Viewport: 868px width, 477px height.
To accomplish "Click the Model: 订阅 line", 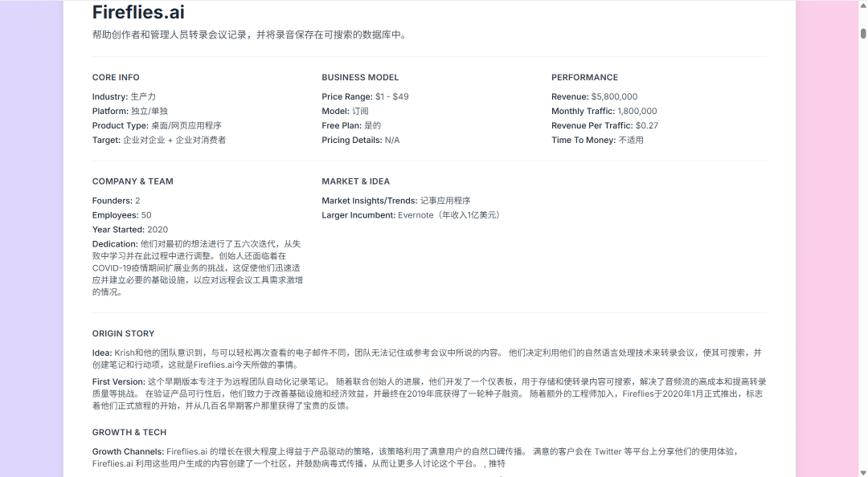I will [x=345, y=112].
